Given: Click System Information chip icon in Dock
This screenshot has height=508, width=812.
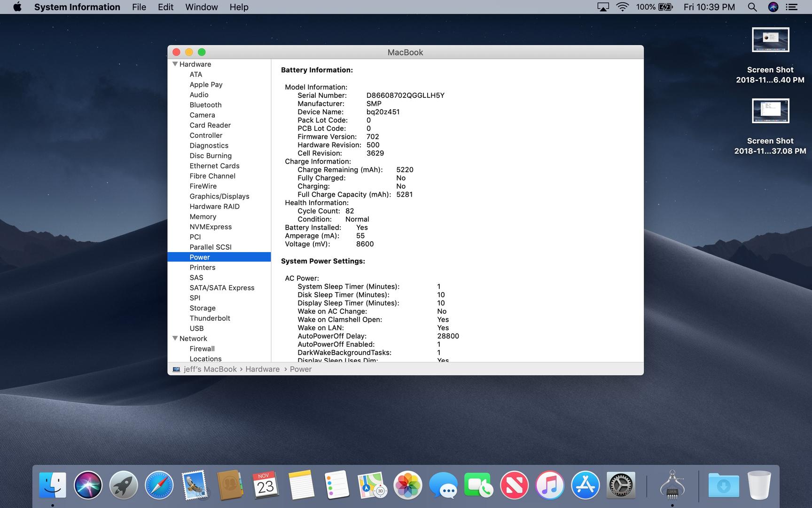Looking at the screenshot, I should (x=672, y=485).
